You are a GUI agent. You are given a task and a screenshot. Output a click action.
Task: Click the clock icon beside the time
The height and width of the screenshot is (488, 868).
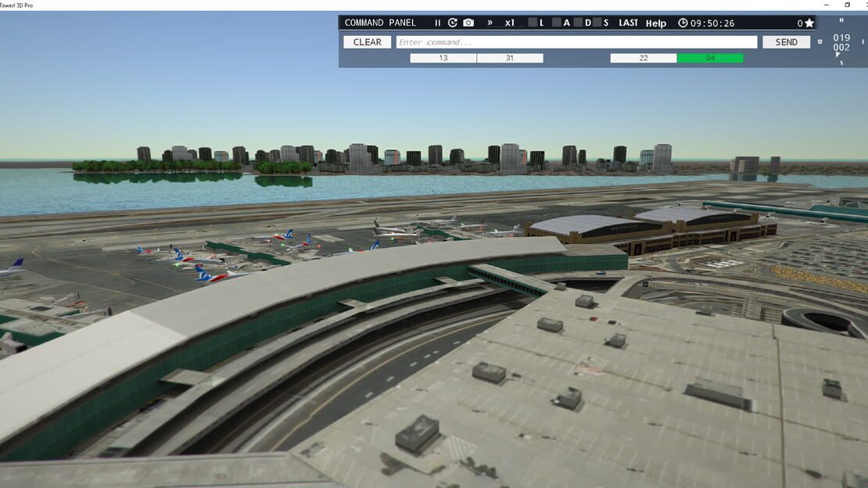(683, 23)
